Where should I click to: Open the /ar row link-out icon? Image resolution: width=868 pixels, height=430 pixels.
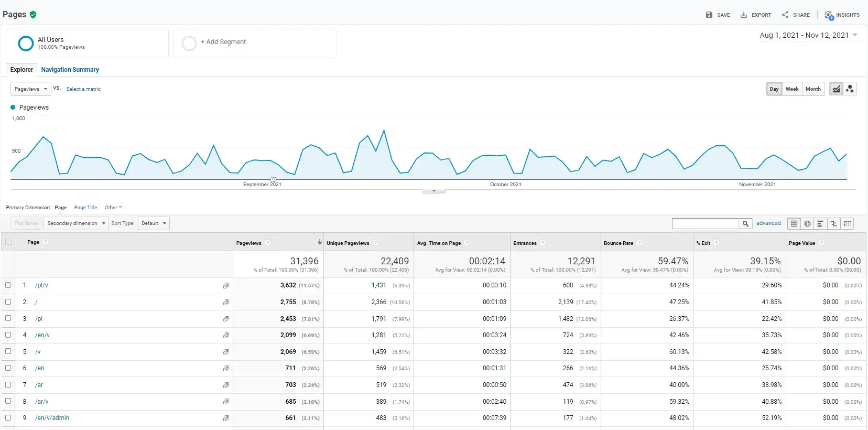[226, 385]
